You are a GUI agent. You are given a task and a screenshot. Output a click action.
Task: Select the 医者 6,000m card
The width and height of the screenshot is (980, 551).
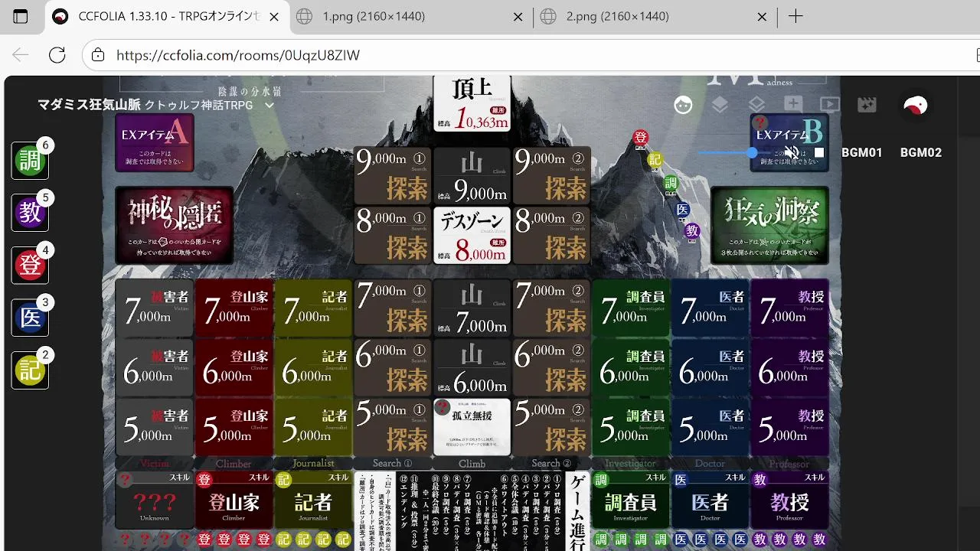(x=710, y=367)
